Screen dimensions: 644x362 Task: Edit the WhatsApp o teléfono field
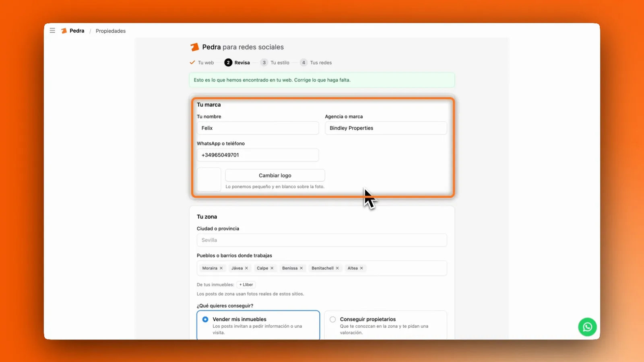(258, 155)
